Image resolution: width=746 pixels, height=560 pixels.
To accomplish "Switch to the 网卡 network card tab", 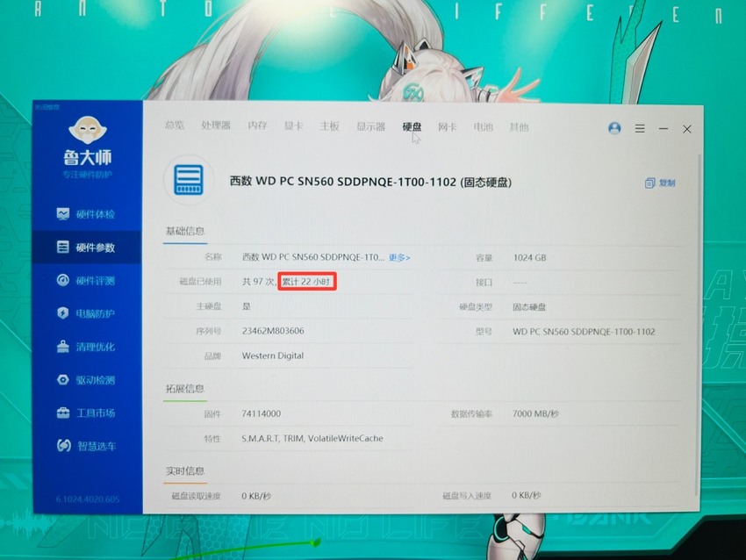I will click(448, 127).
